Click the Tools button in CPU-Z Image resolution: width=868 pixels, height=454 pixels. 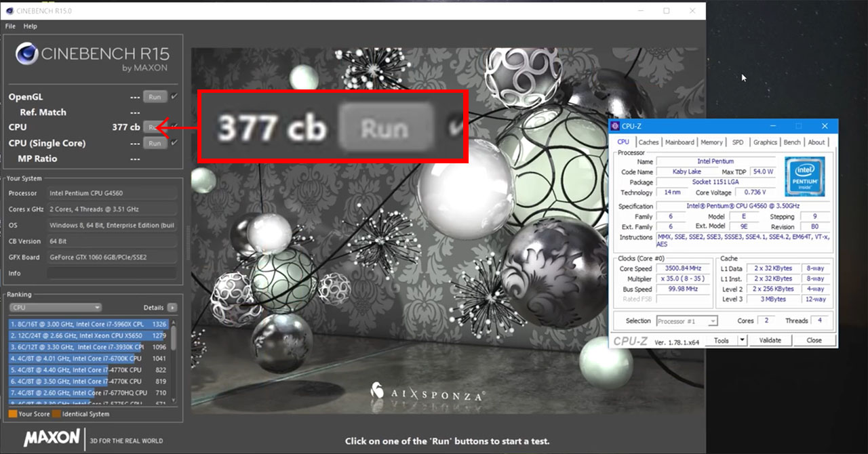pyautogui.click(x=722, y=340)
